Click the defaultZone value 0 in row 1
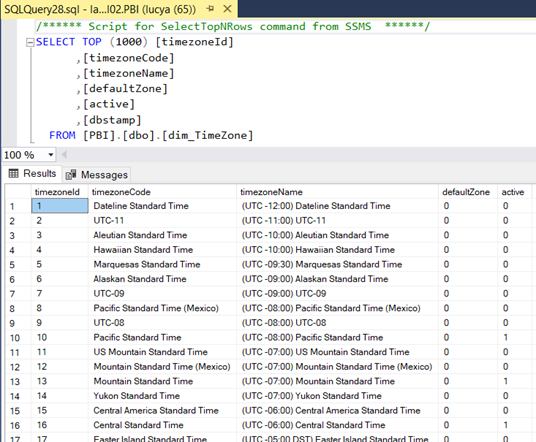Image resolution: width=536 pixels, height=442 pixels. [468, 206]
